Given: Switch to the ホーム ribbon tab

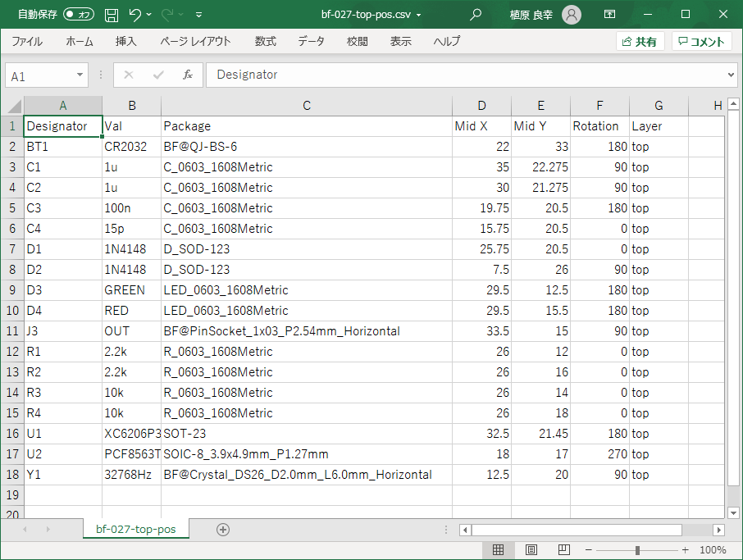Looking at the screenshot, I should click(x=79, y=41).
